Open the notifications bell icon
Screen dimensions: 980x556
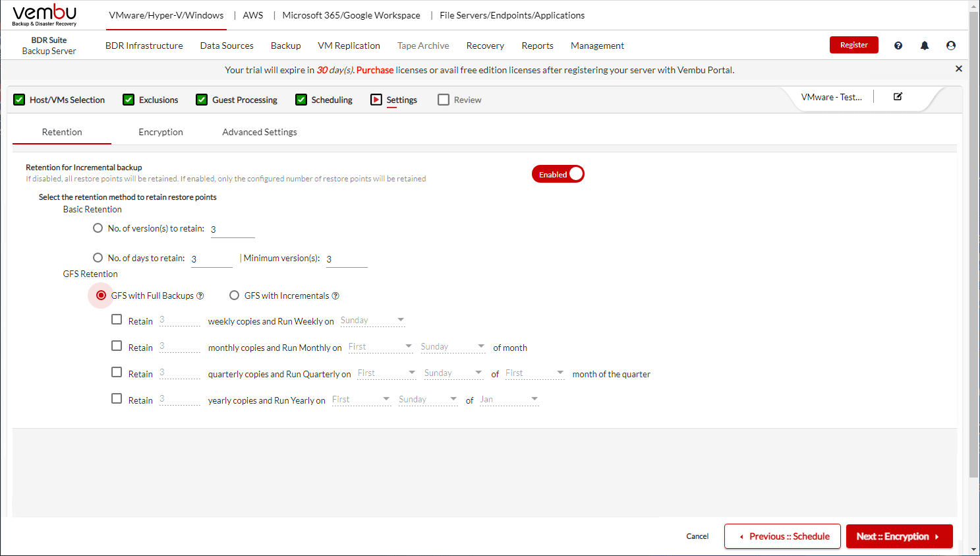click(925, 46)
